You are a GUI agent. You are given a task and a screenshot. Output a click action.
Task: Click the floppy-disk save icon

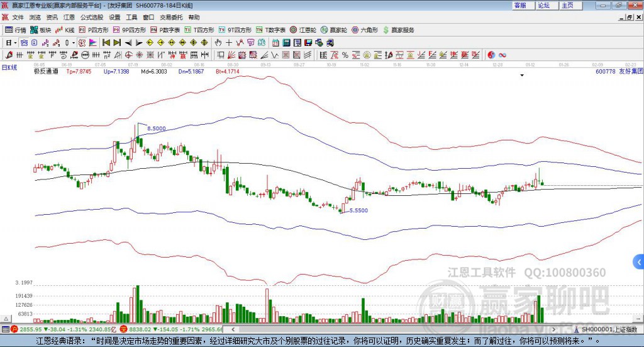point(308,43)
